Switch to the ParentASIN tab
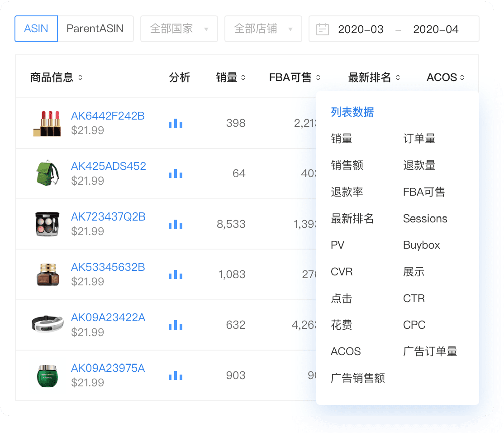Screen dimensions: 504x433 (x=95, y=28)
